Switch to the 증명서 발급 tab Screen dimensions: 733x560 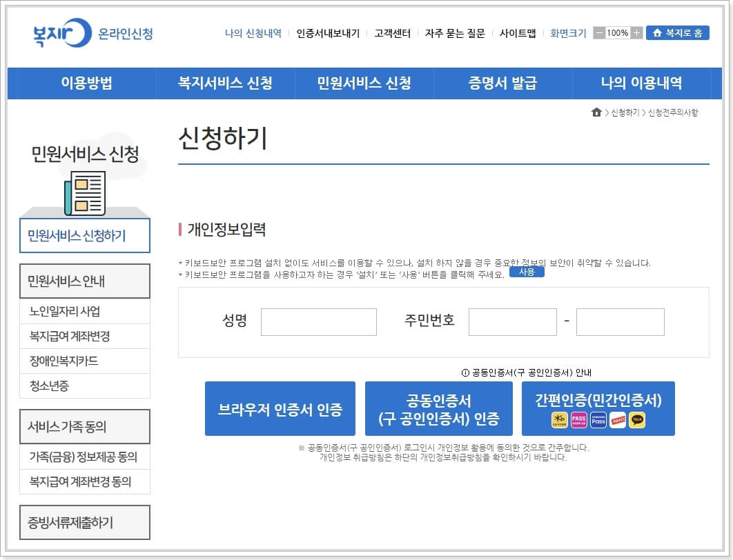click(x=501, y=83)
